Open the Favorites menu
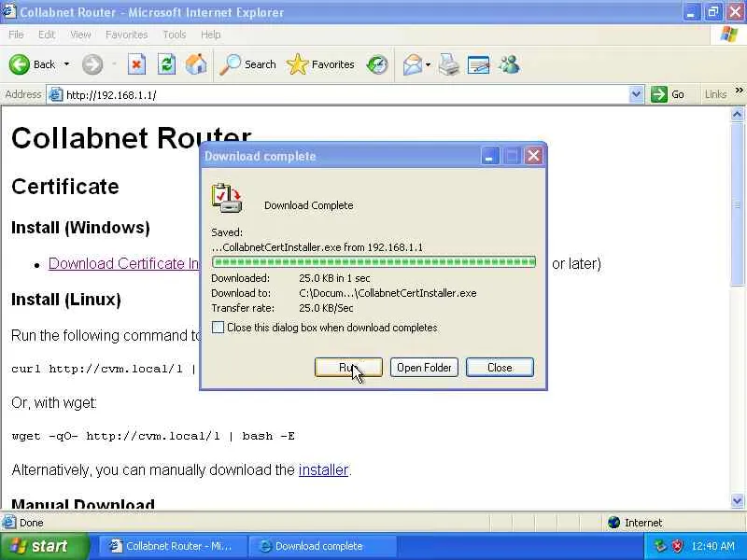 (126, 35)
